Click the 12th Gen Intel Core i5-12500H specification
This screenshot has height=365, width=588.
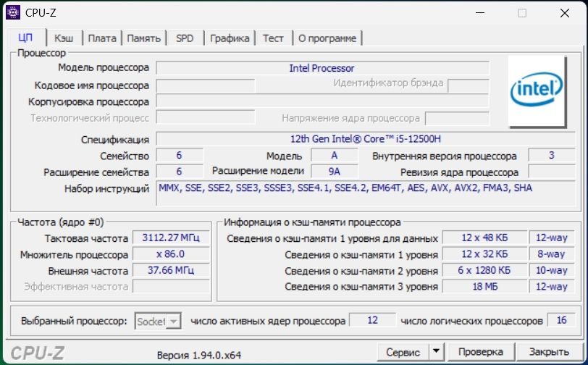pos(366,139)
